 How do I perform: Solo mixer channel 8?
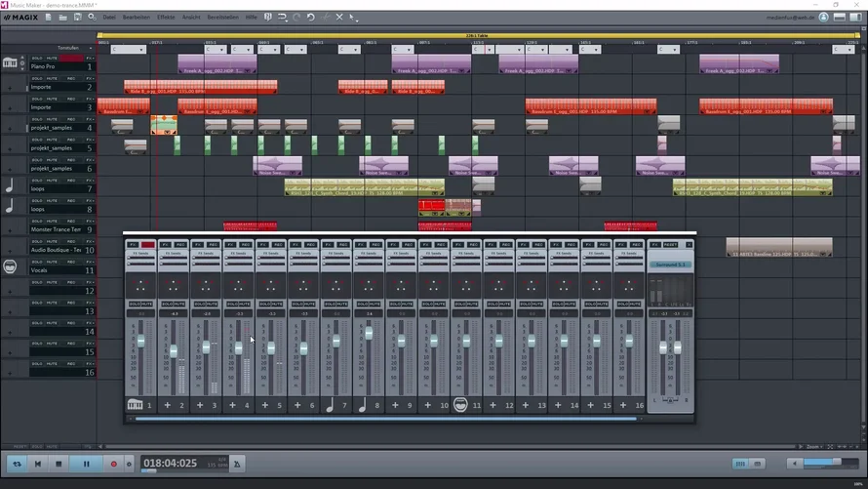click(362, 305)
